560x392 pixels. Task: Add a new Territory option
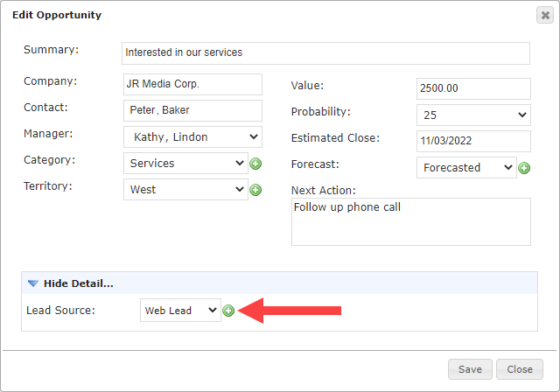tap(255, 189)
